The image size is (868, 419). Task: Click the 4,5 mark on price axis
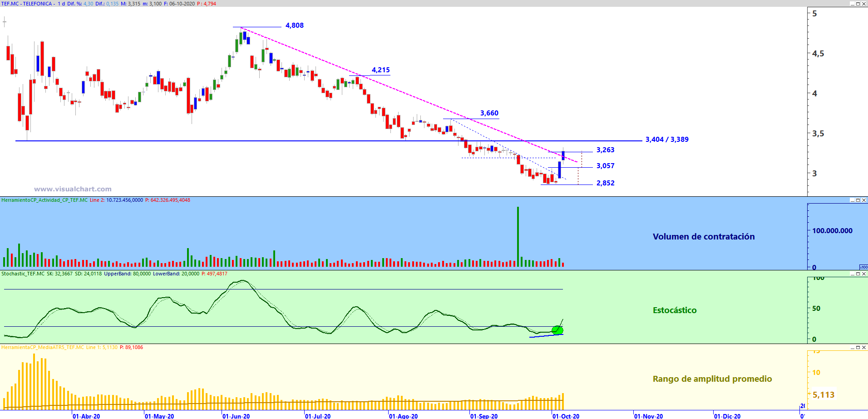tap(818, 54)
